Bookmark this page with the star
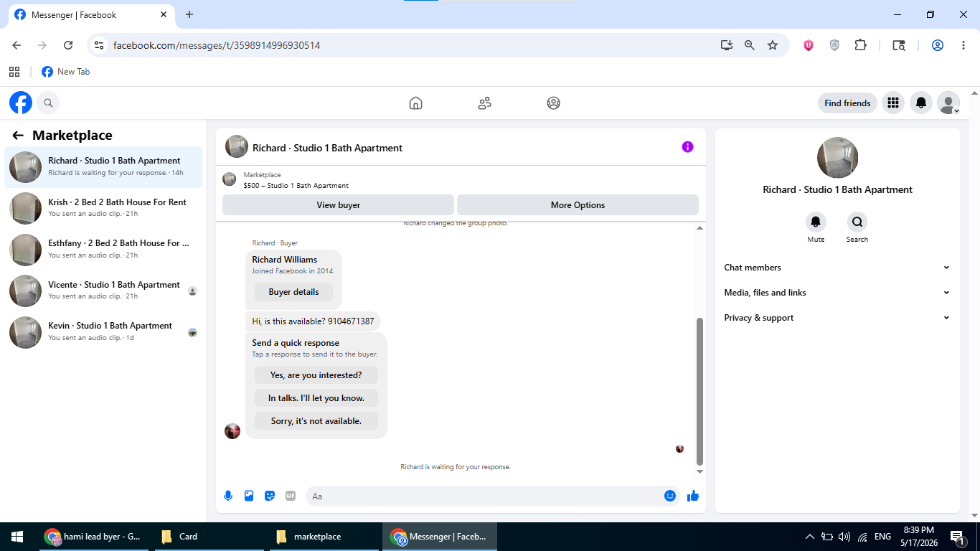Viewport: 980px width, 551px height. (773, 45)
